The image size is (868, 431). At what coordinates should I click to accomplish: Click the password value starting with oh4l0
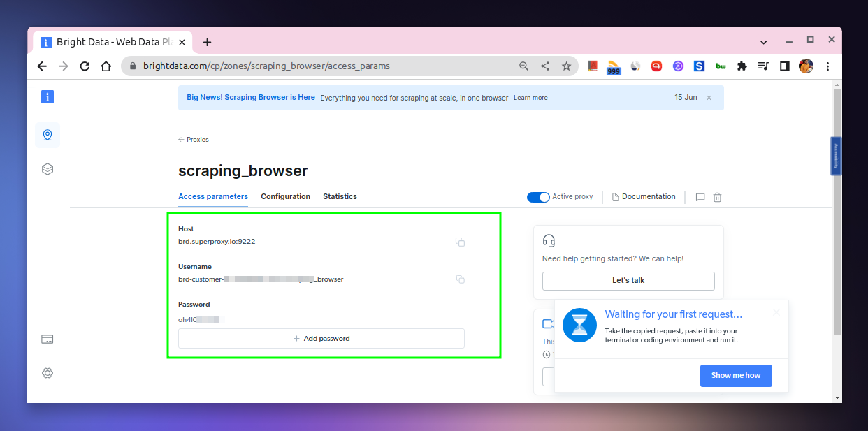[199, 320]
